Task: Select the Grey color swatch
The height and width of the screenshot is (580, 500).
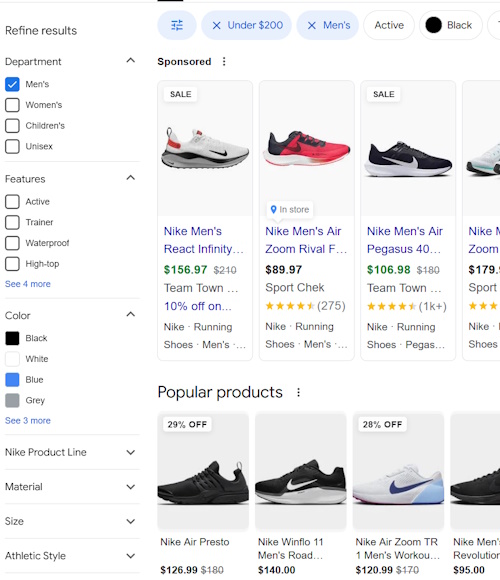Action: tap(12, 400)
